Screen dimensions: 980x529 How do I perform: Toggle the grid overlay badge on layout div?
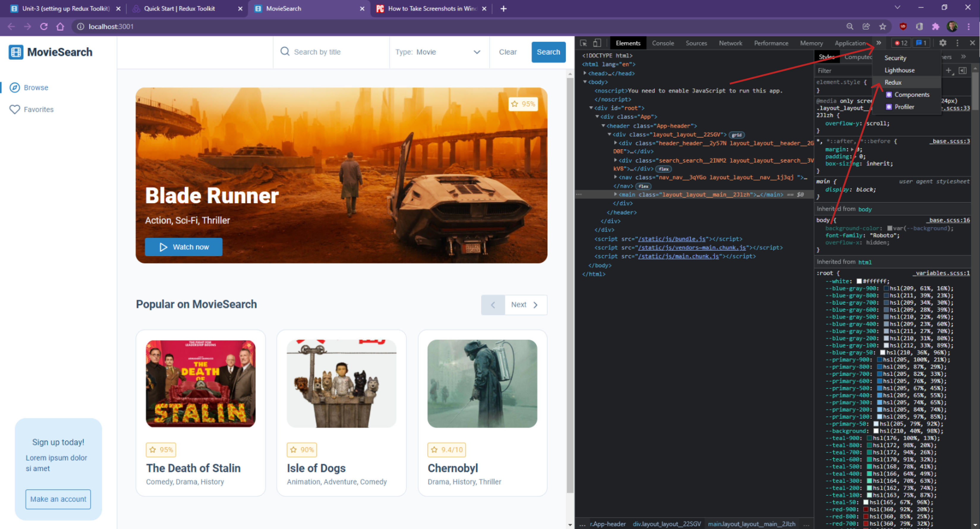[x=737, y=135]
